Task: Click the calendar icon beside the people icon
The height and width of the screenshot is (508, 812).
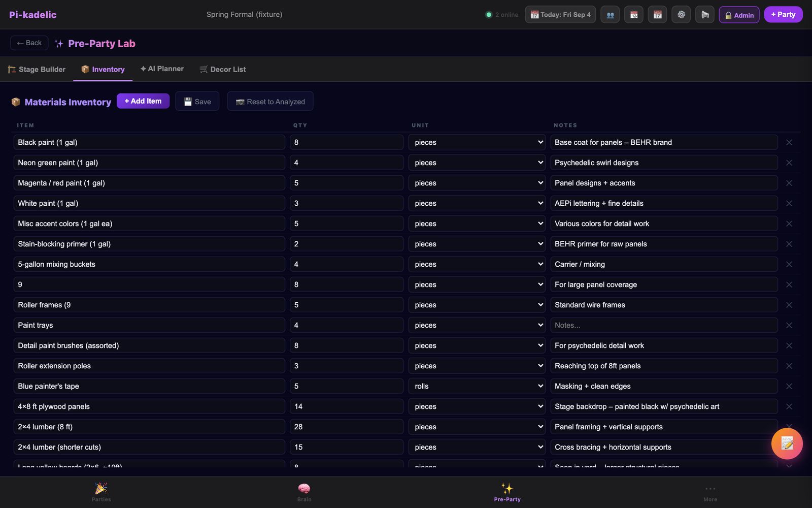Action: click(x=634, y=15)
